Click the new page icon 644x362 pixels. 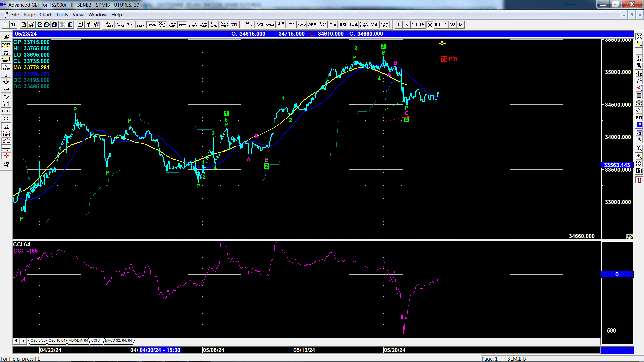[24, 25]
